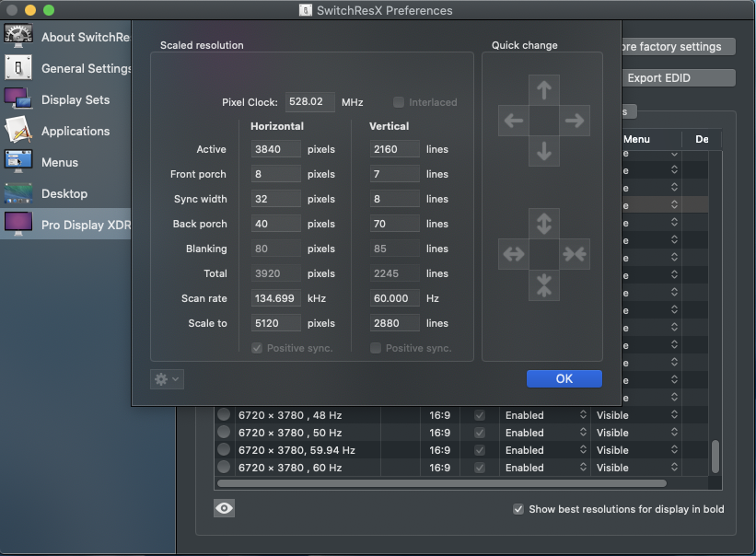
Task: Click the Export EDID button
Action: [x=679, y=77]
